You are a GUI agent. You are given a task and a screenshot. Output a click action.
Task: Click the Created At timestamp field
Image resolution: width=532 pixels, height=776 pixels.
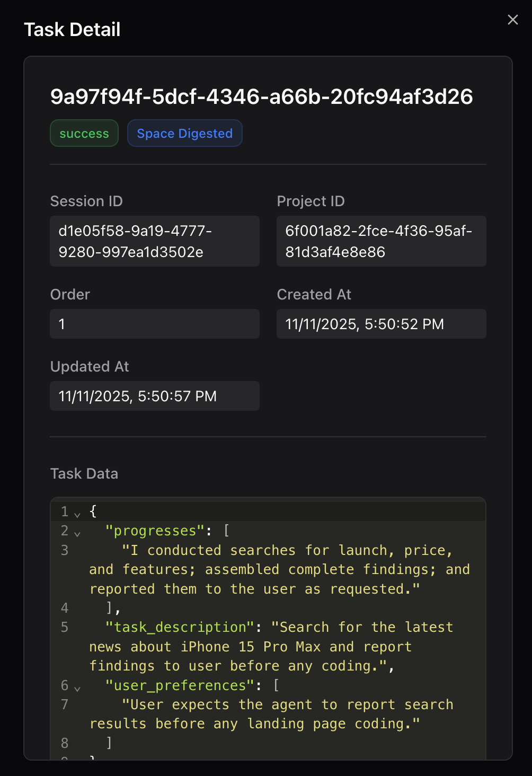(x=381, y=324)
